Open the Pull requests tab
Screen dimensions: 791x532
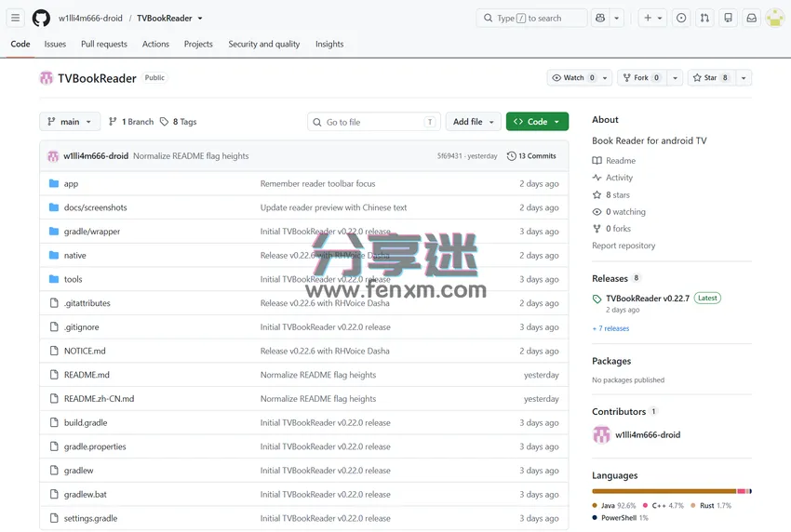pos(104,44)
